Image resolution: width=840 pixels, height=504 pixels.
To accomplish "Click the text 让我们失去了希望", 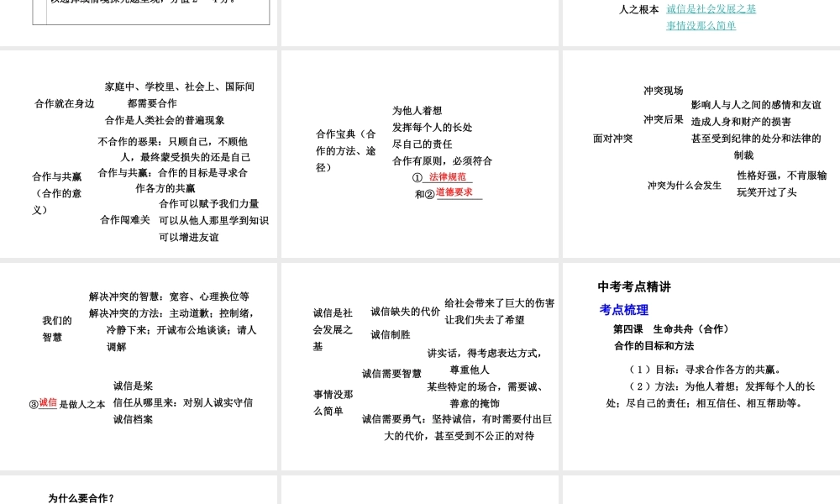I will click(x=485, y=320).
